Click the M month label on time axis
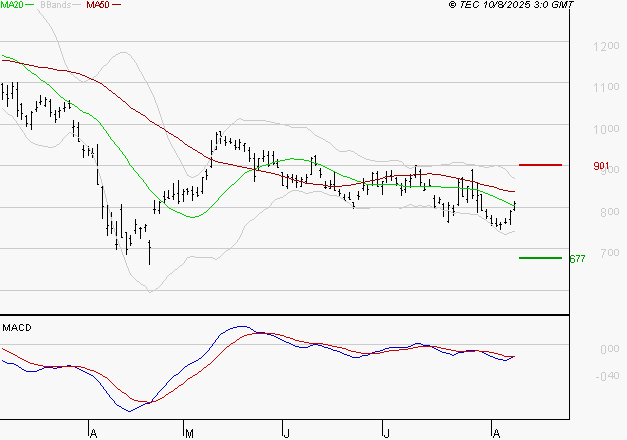The width and height of the screenshot is (627, 440). click(x=190, y=434)
